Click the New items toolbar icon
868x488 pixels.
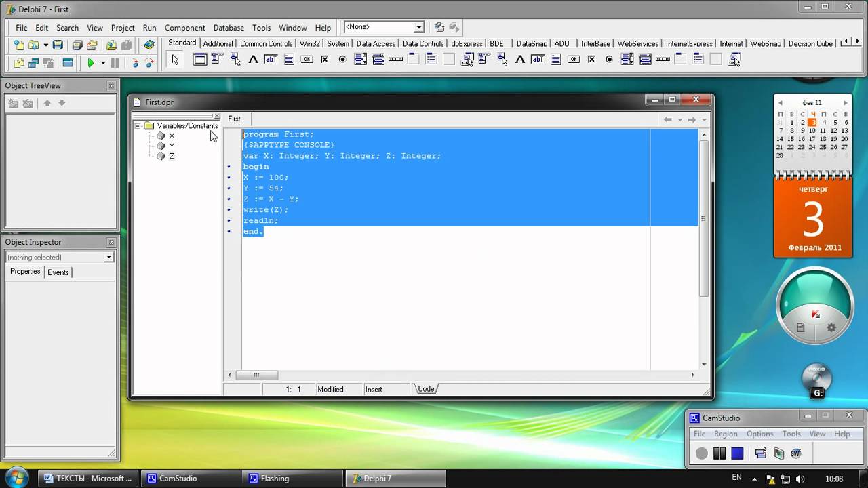click(x=18, y=45)
